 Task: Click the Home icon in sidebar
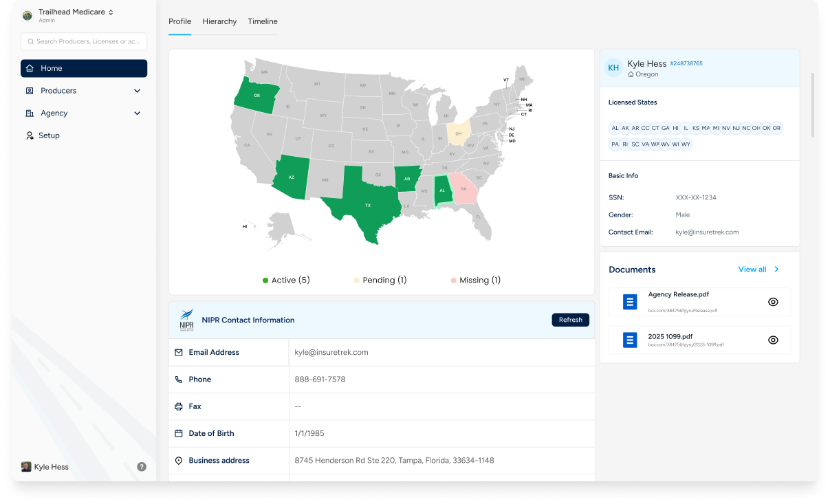(30, 68)
